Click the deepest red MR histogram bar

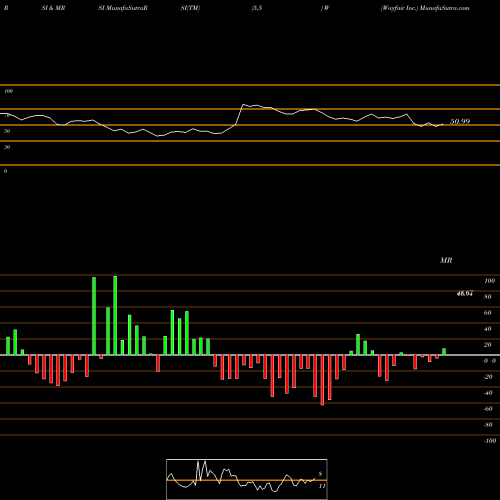tap(322, 380)
